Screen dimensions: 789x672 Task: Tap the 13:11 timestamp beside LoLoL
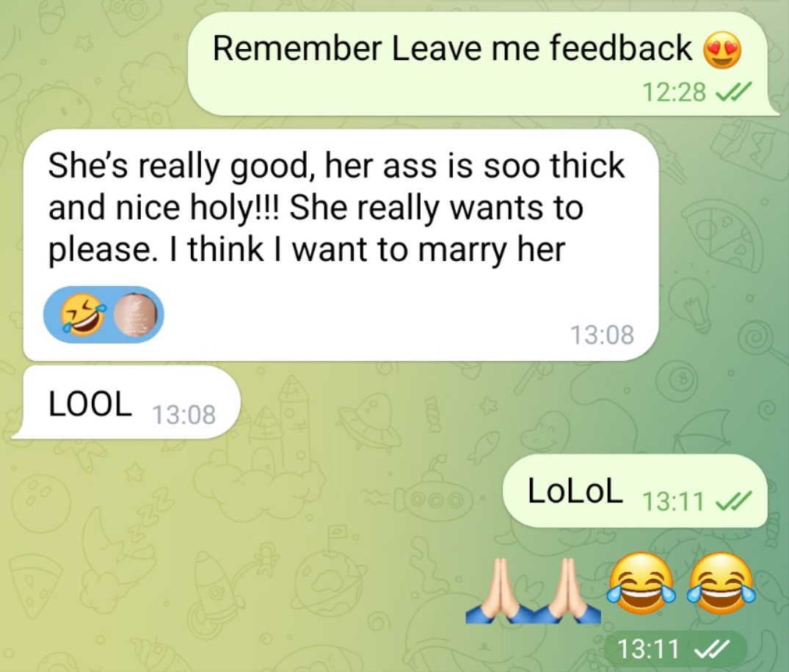click(673, 501)
